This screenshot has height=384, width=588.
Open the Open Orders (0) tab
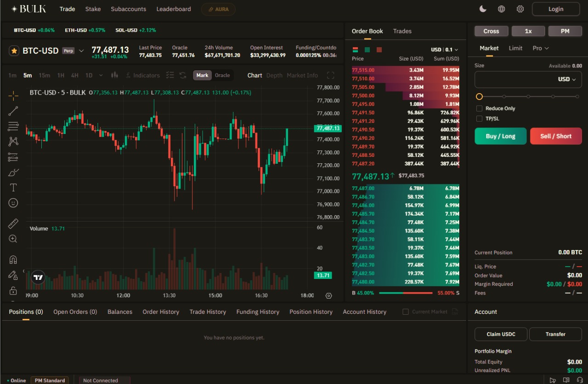tap(75, 312)
